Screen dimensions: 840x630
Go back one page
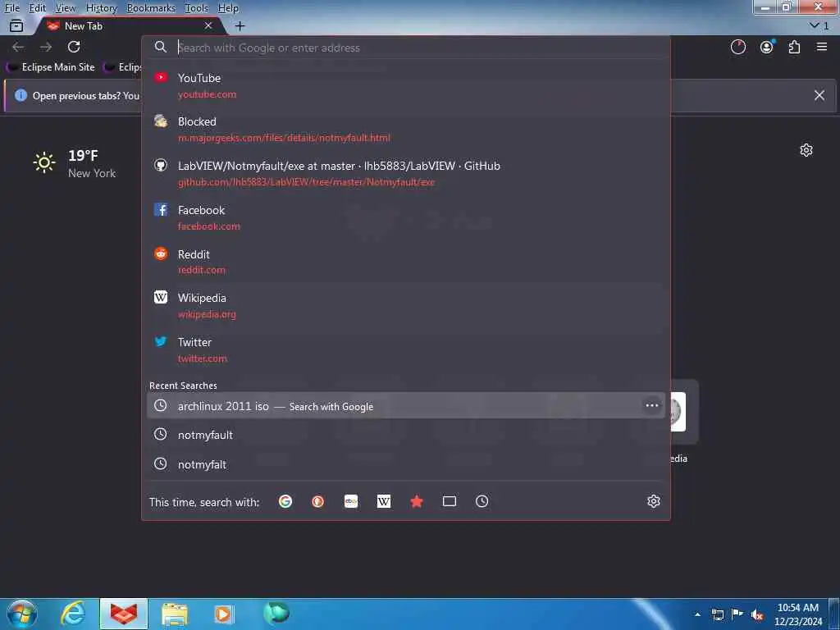pos(18,47)
